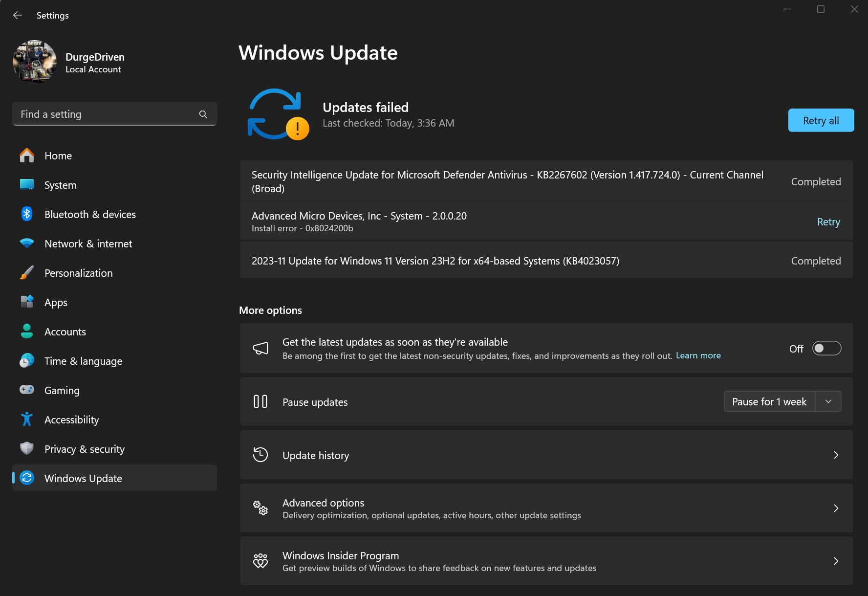This screenshot has width=868, height=596.
Task: Click the Gaming controller icon
Action: [27, 390]
